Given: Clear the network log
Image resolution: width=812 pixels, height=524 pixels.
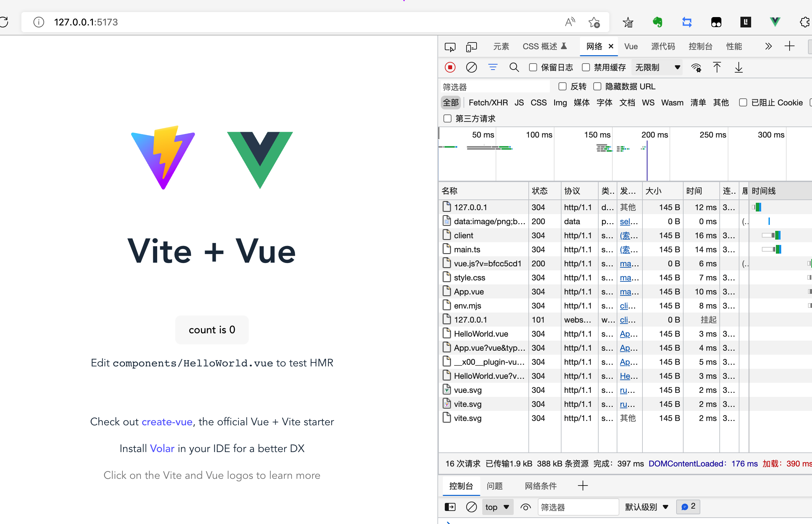Looking at the screenshot, I should [x=471, y=67].
